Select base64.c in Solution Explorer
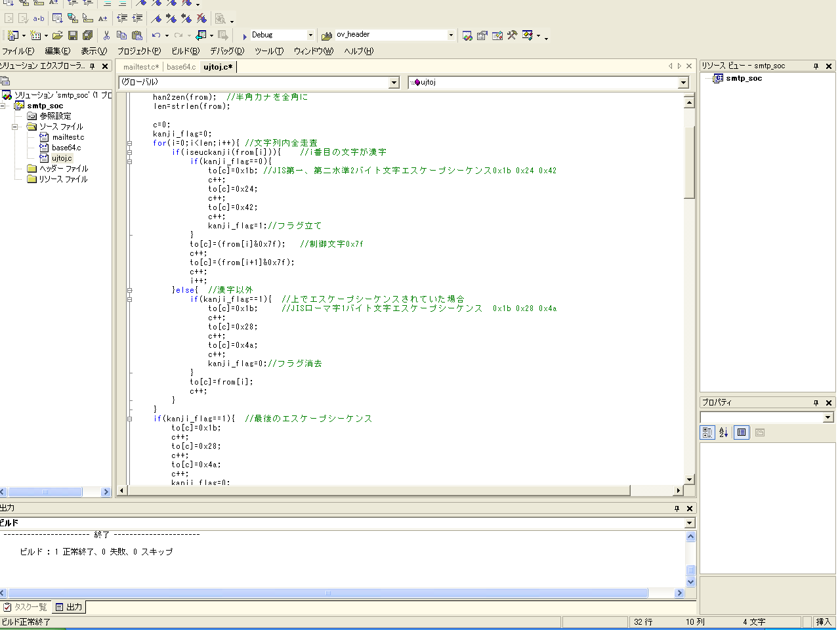The image size is (840, 630). tap(66, 148)
